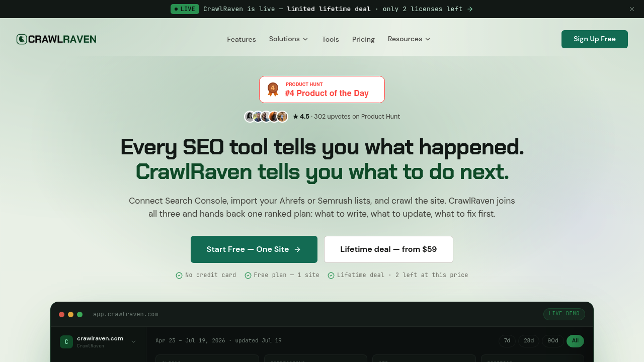Click the headline 'CrawlRaven tells you what to do next.'
Viewport: 644px width, 362px height.
pyautogui.click(x=322, y=171)
